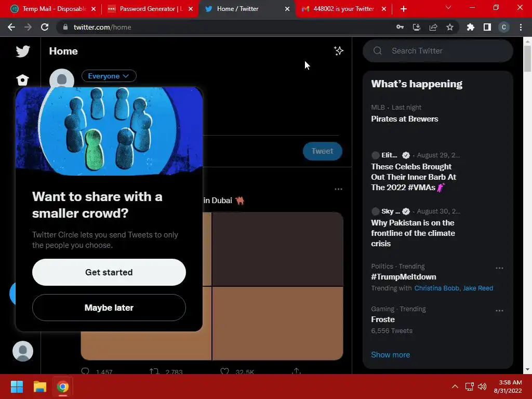Click the Top Tweets sparkle icon

pyautogui.click(x=338, y=51)
